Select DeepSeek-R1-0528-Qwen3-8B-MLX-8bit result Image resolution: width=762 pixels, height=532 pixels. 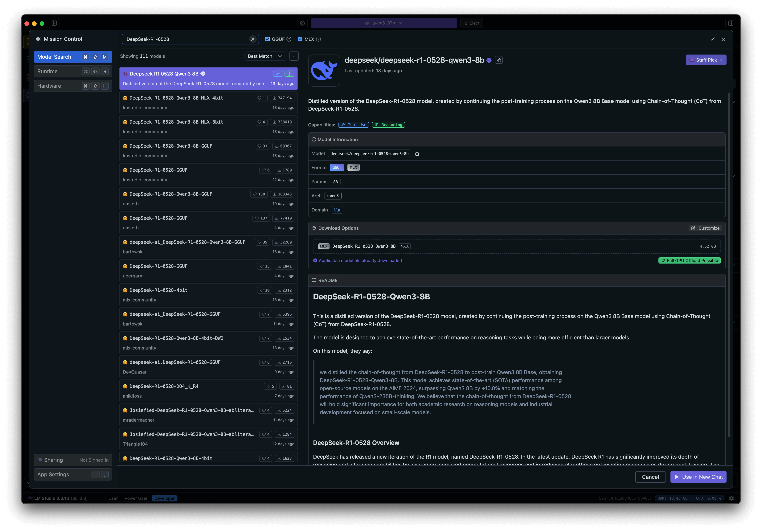click(x=208, y=127)
